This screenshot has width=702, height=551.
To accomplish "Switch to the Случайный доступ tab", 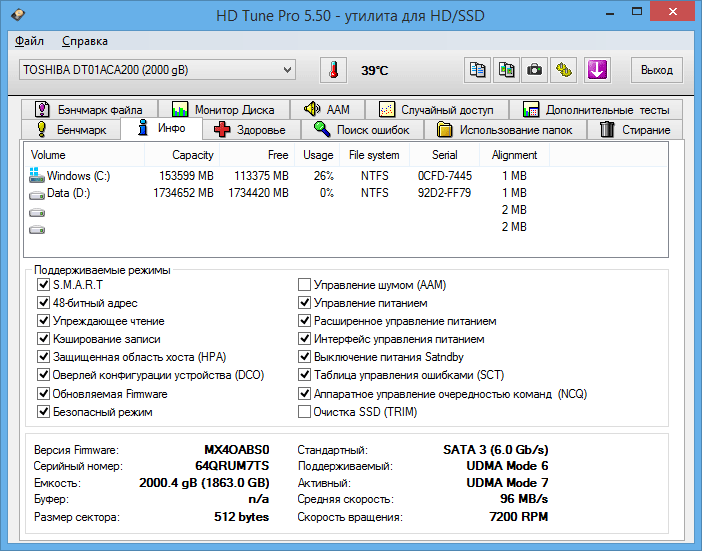I will coord(436,110).
